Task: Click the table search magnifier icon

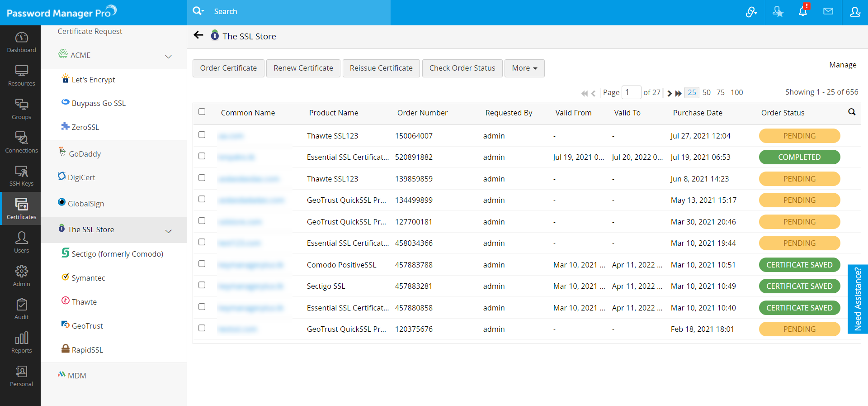Action: click(851, 112)
